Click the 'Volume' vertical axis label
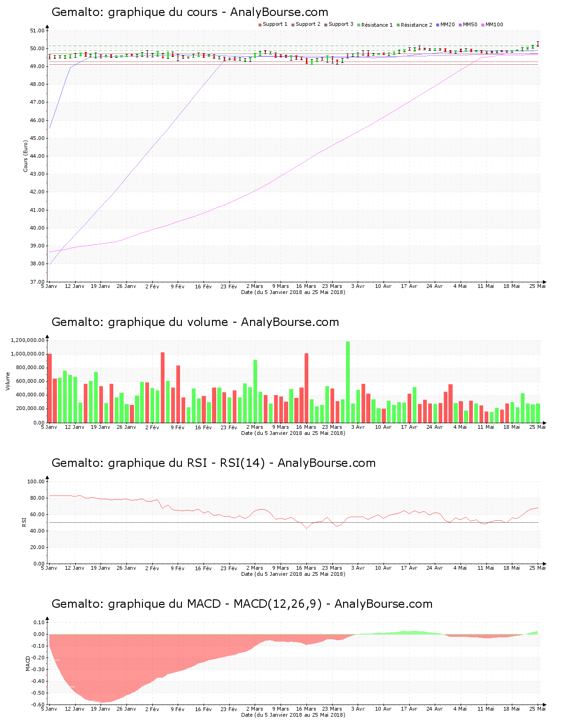 pyautogui.click(x=8, y=381)
